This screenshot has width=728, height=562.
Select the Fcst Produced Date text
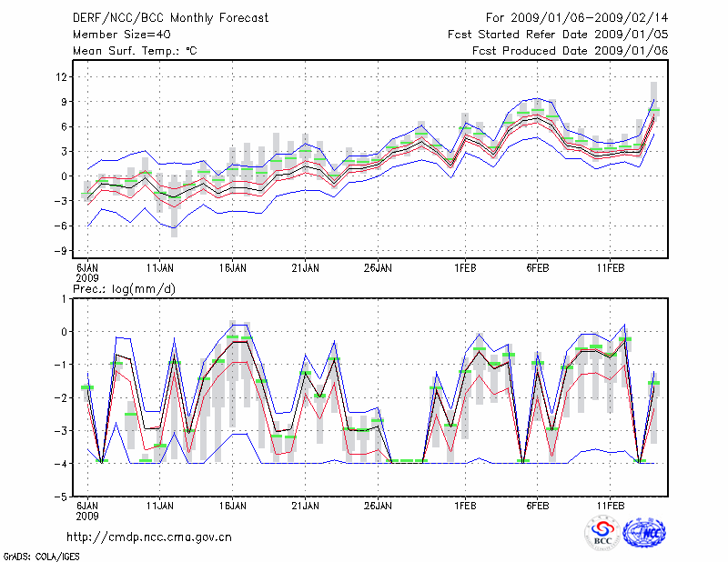point(571,51)
